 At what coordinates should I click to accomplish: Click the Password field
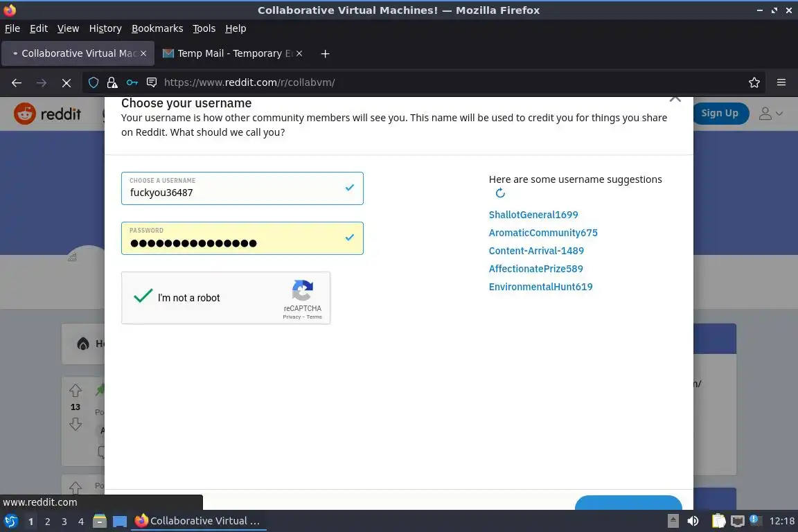(x=242, y=238)
